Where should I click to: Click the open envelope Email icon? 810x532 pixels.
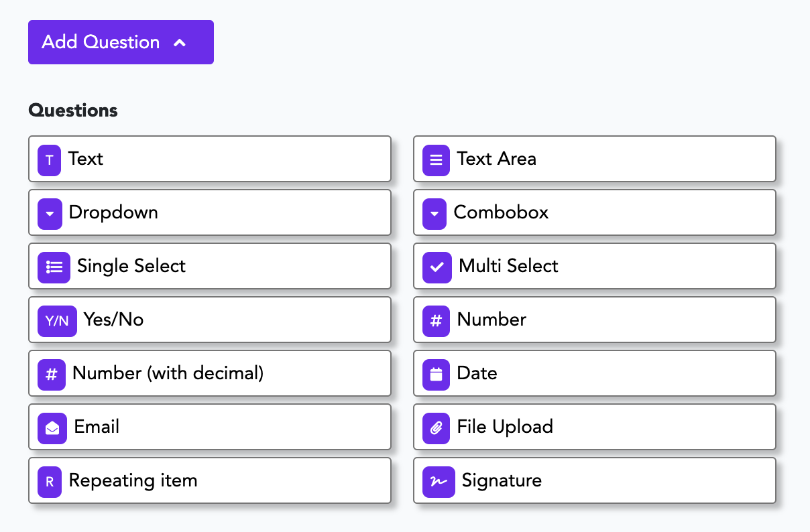(x=51, y=427)
